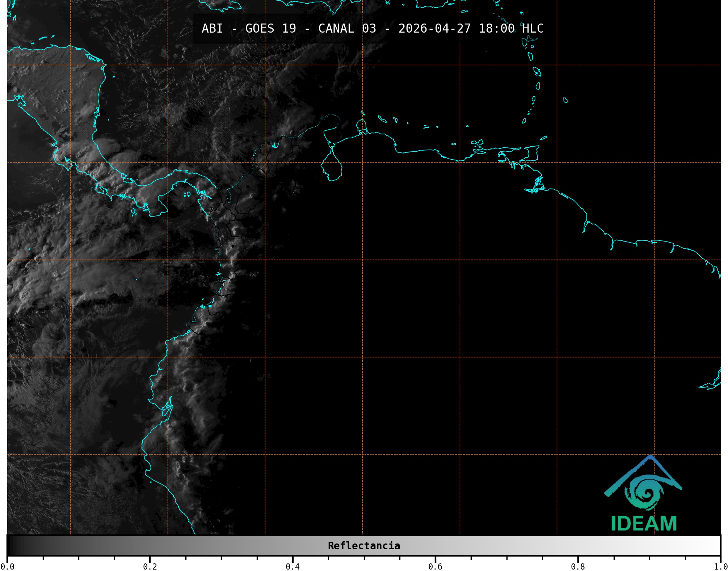Click the Lake Maracaibo outline on map
The image size is (728, 571).
[331, 167]
